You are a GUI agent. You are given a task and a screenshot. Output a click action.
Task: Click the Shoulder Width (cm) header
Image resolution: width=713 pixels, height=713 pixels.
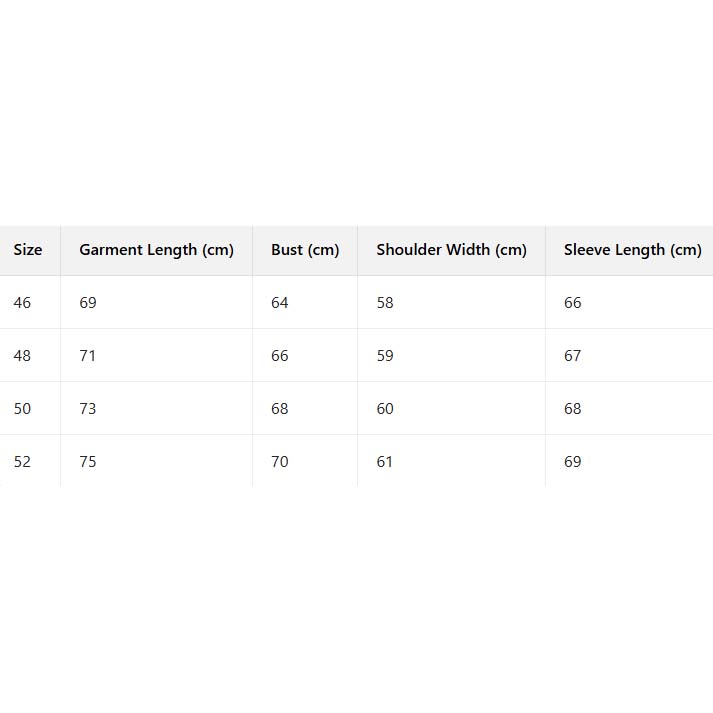pos(451,250)
